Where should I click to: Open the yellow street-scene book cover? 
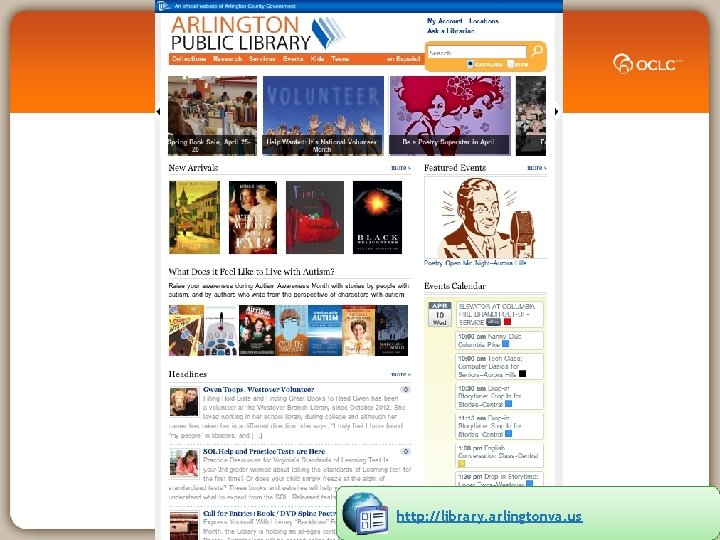[x=194, y=217]
